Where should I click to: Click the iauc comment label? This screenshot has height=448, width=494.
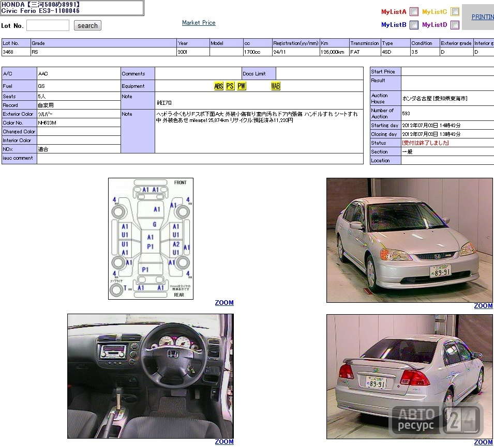[x=18, y=158]
